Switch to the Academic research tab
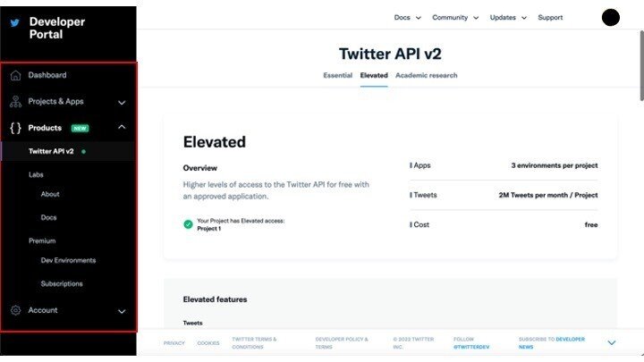 [x=427, y=75]
